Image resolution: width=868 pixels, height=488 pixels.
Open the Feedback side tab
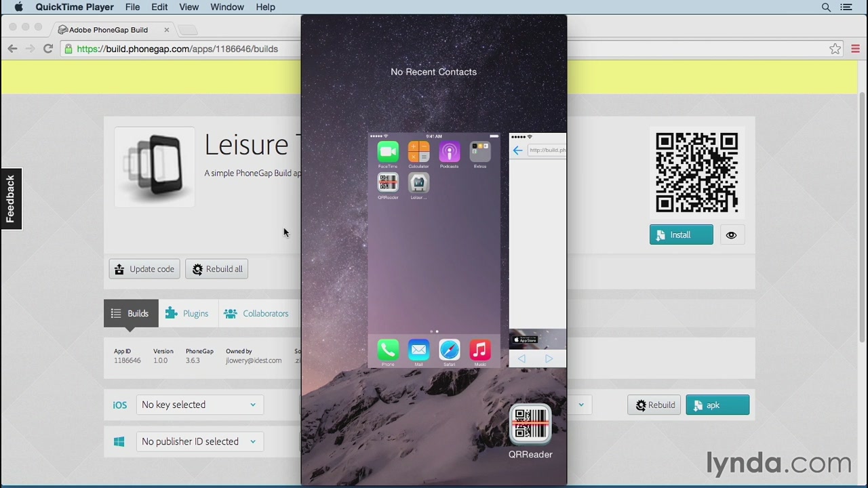click(x=11, y=199)
